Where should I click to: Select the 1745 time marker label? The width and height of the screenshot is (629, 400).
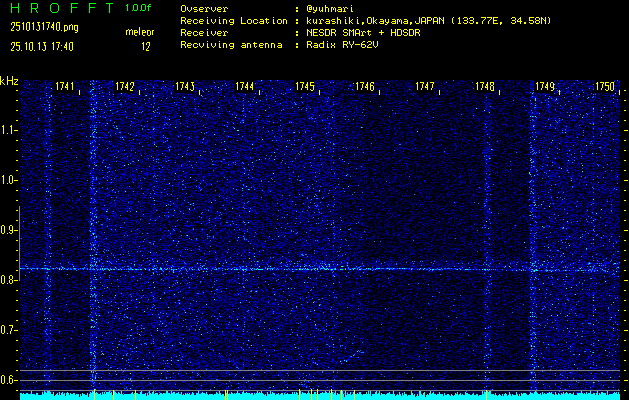tap(305, 86)
